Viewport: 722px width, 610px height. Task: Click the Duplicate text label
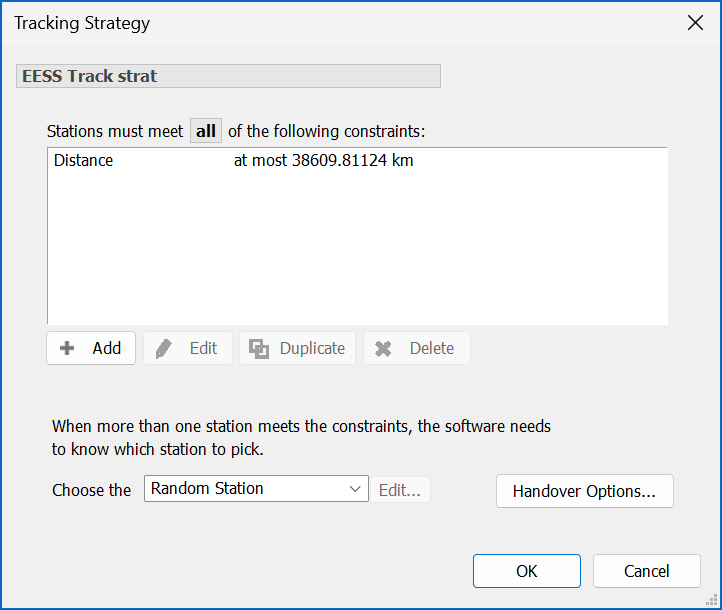point(312,348)
